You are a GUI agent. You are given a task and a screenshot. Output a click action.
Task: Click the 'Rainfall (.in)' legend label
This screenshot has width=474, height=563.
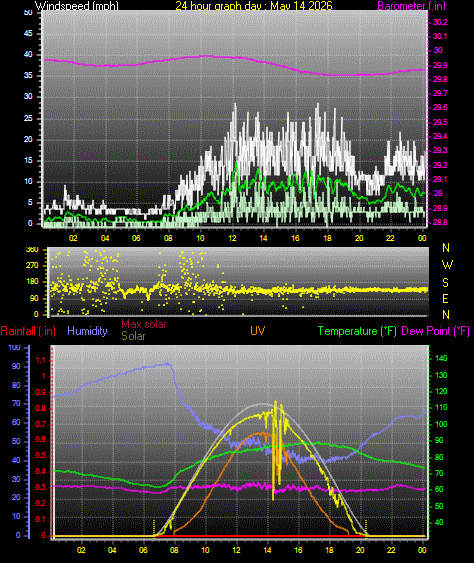(28, 331)
